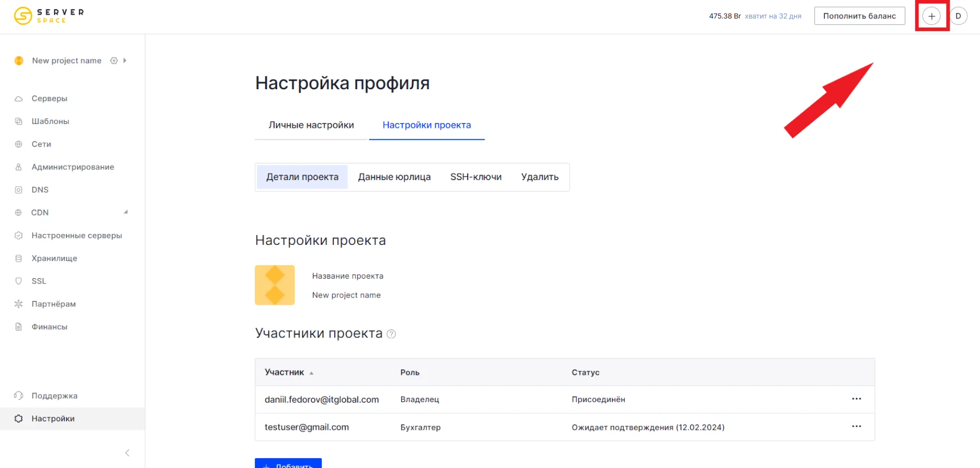Open Администрирование section
The width and height of the screenshot is (980, 468).
(73, 167)
